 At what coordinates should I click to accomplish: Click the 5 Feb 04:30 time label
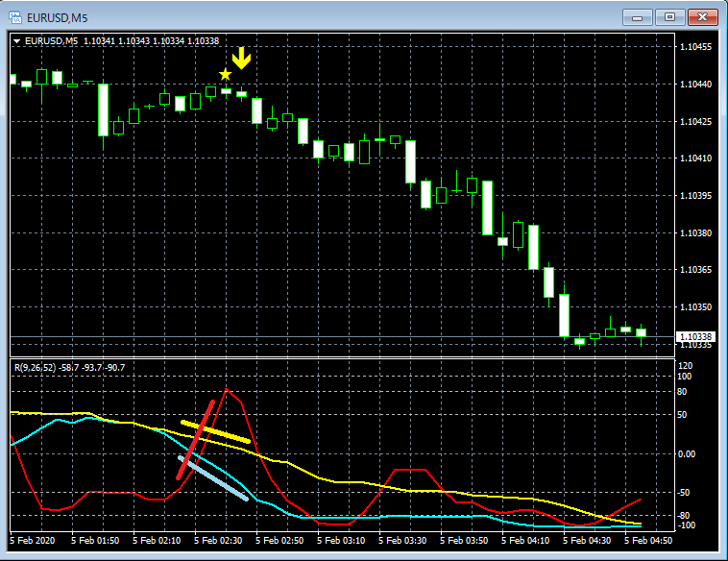(x=587, y=541)
